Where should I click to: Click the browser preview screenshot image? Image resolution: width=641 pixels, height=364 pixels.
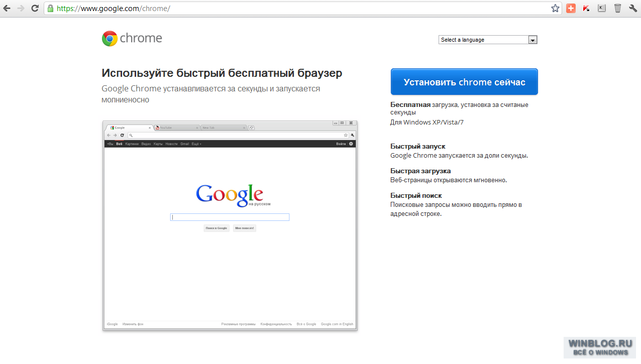[230, 225]
